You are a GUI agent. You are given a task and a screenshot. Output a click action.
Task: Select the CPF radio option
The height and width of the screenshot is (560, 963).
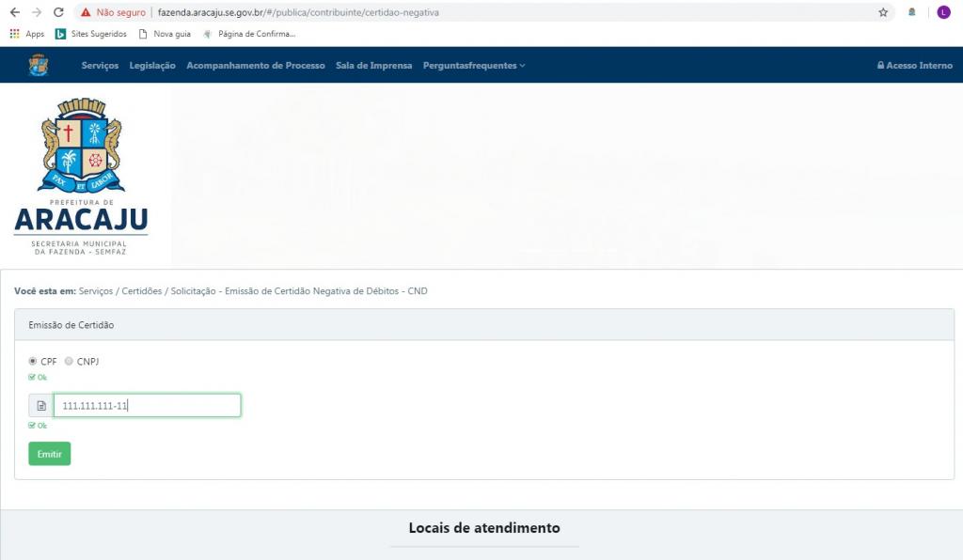pyautogui.click(x=34, y=361)
